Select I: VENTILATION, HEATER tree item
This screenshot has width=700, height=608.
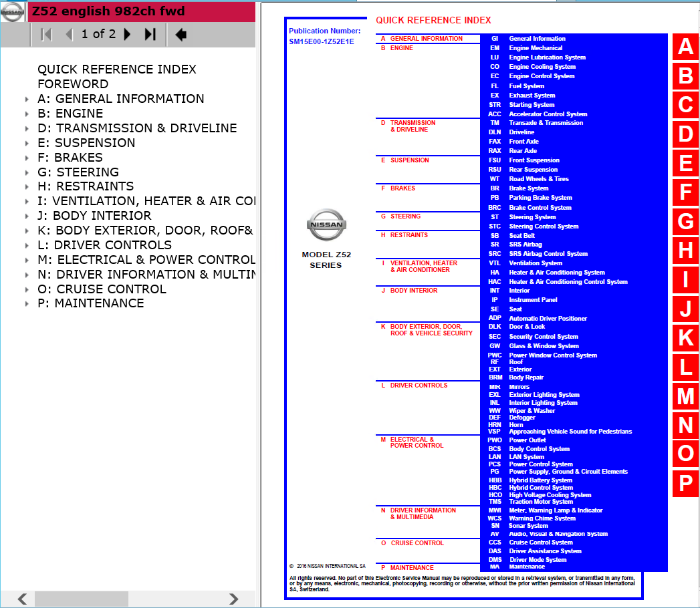pyautogui.click(x=146, y=201)
